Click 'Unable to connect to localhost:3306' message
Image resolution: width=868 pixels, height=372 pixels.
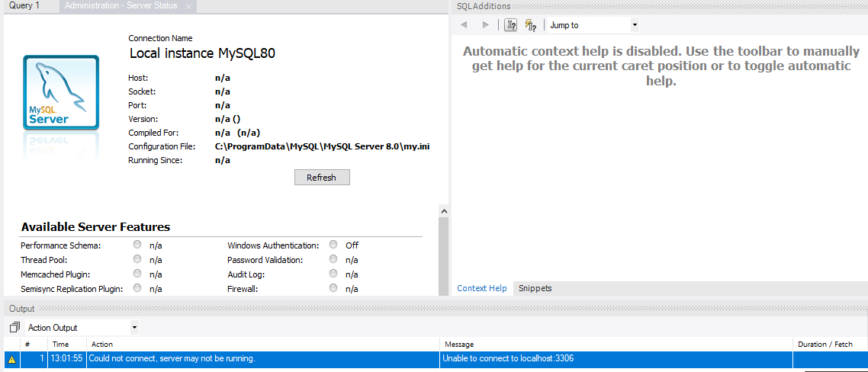click(x=508, y=359)
